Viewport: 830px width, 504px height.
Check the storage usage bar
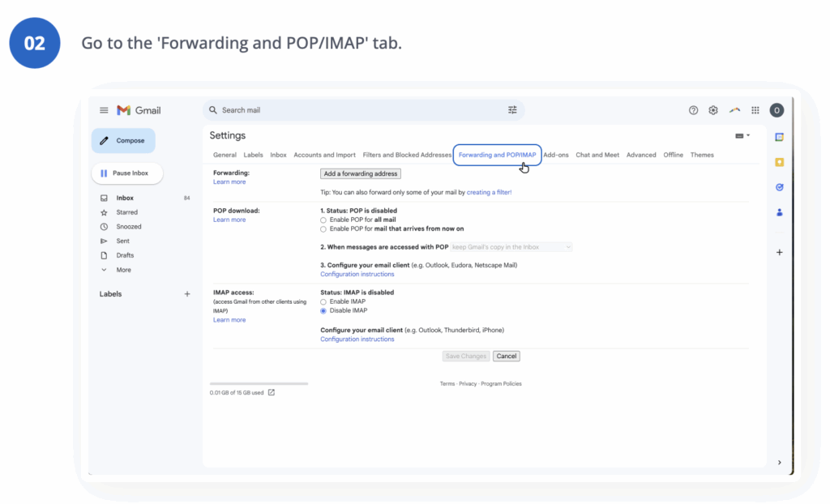258,383
